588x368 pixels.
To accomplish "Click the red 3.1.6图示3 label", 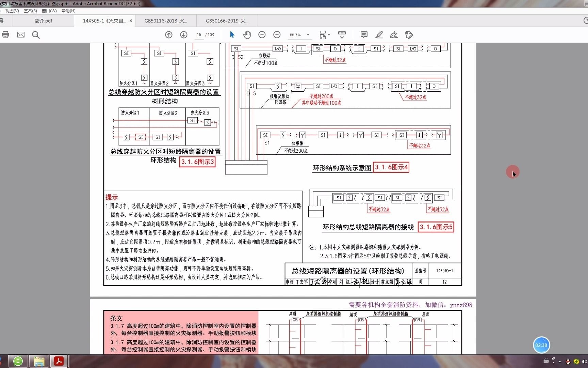I will click(x=197, y=162).
